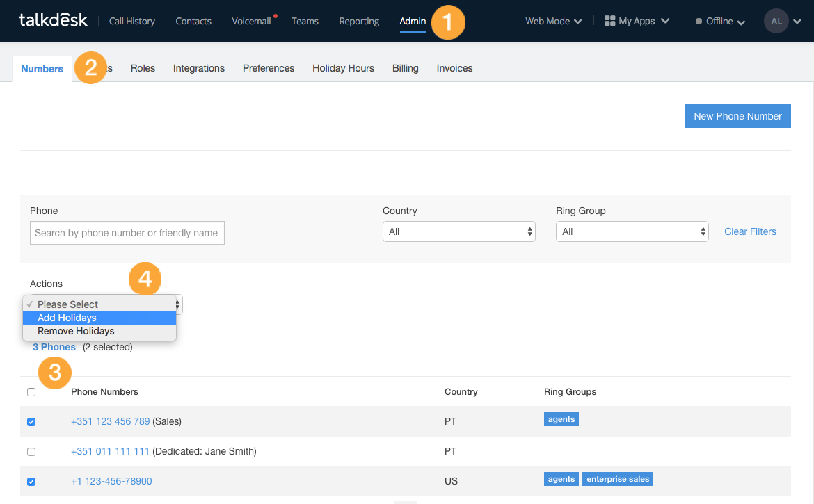This screenshot has width=814, height=504.
Task: Open the Invoices tab
Action: click(454, 68)
